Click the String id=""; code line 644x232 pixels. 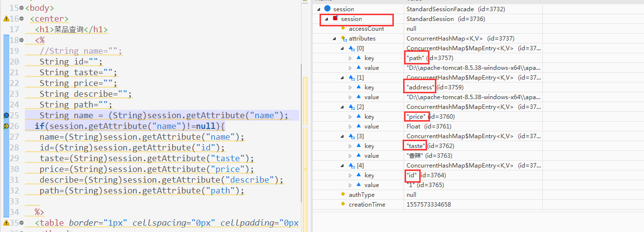[71, 62]
